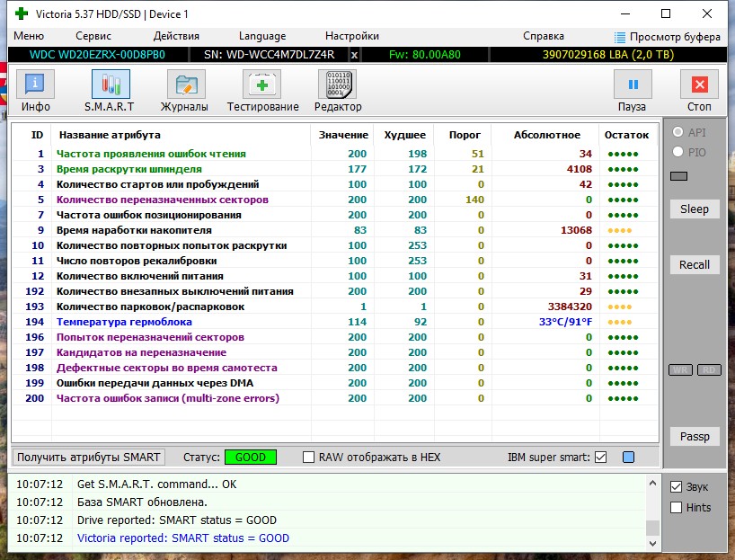Click the Худшее column header
The width and height of the screenshot is (735, 560).
click(x=405, y=135)
